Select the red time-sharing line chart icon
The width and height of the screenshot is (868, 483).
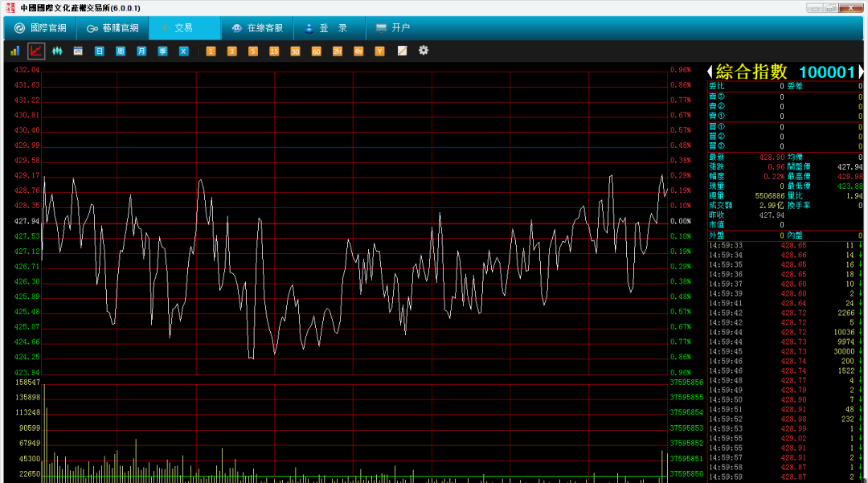[36, 51]
